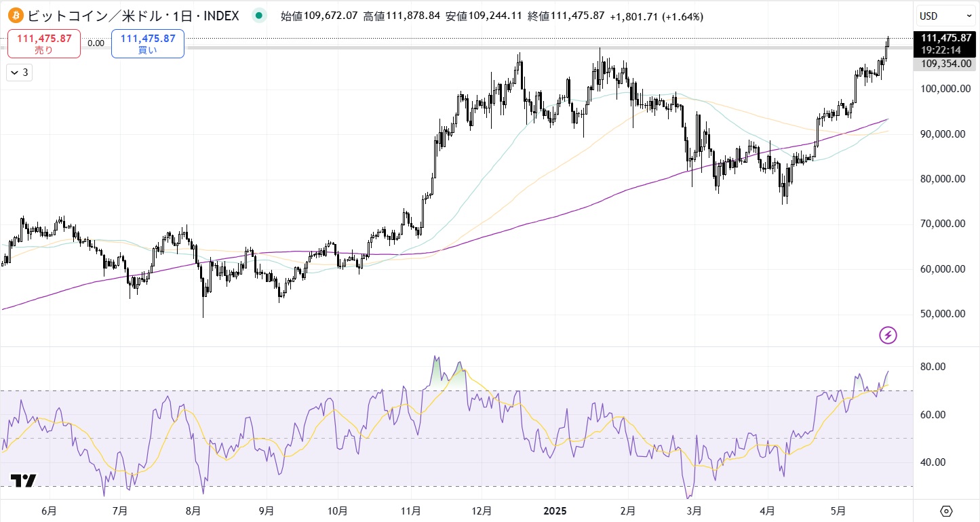This screenshot has height=522, width=980.
Task: Click the gray 109,354.00 price label
Action: pyautogui.click(x=946, y=63)
